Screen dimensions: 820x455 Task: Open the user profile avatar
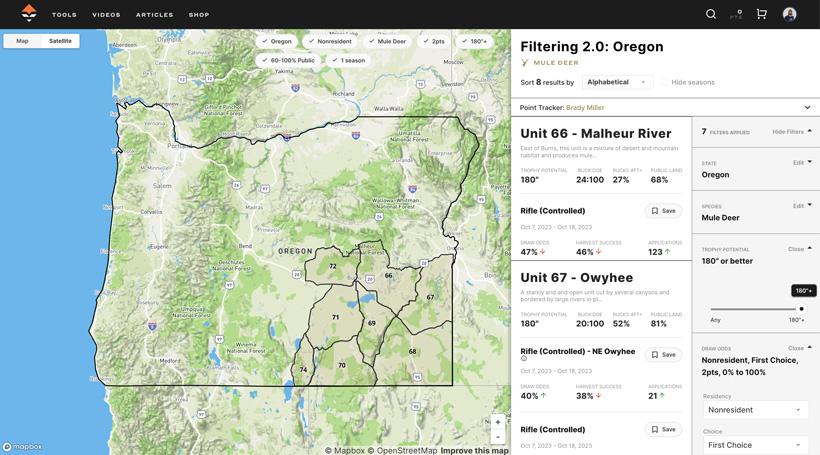pyautogui.click(x=790, y=14)
